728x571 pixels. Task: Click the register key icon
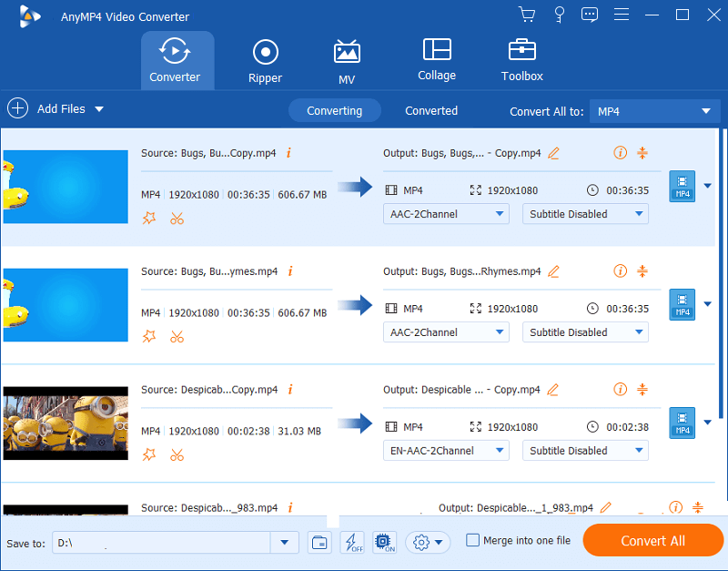tap(560, 15)
